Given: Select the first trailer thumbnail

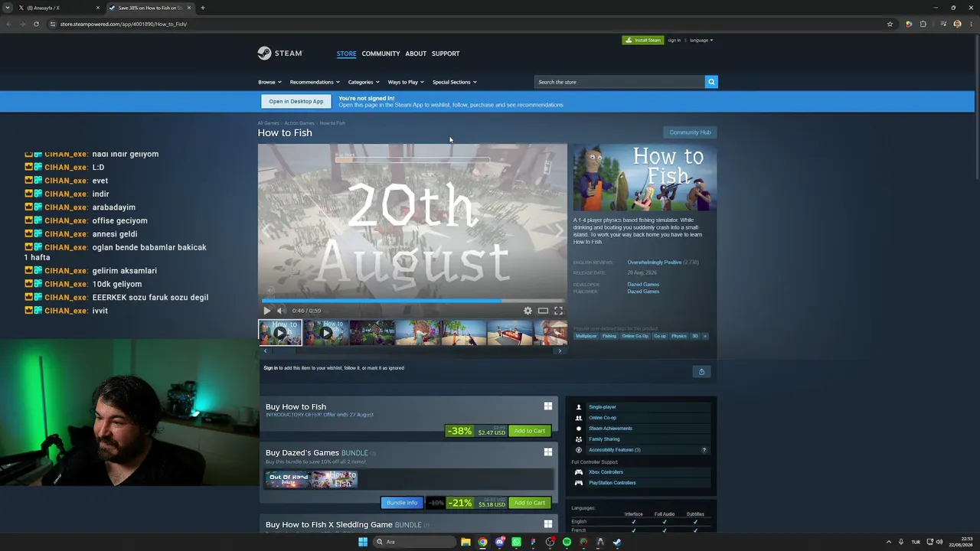Looking at the screenshot, I should point(280,333).
